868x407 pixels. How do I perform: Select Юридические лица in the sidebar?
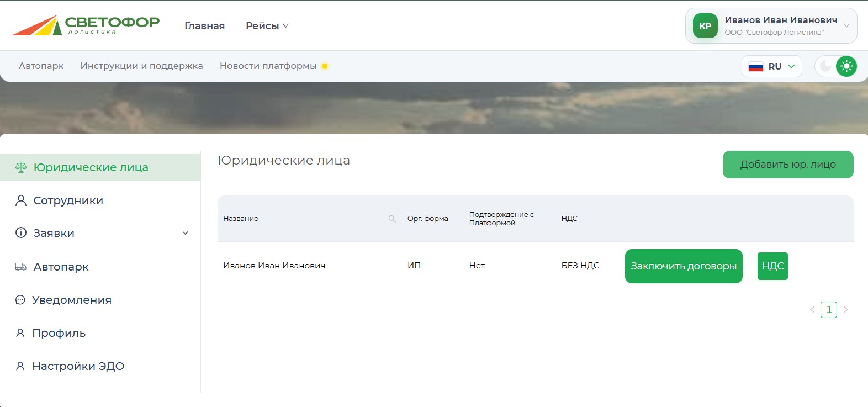point(100,167)
